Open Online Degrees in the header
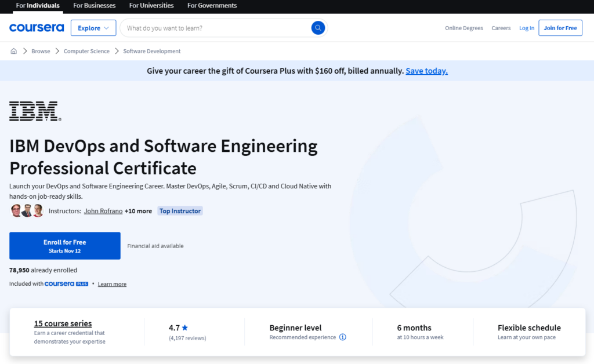 pos(463,28)
